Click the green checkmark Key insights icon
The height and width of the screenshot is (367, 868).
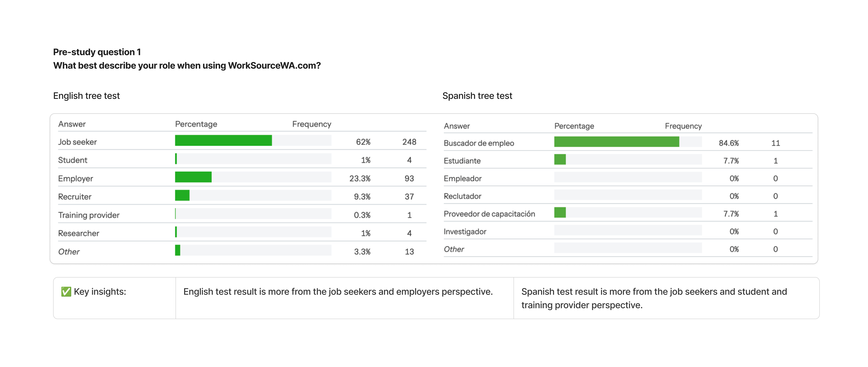tap(66, 292)
